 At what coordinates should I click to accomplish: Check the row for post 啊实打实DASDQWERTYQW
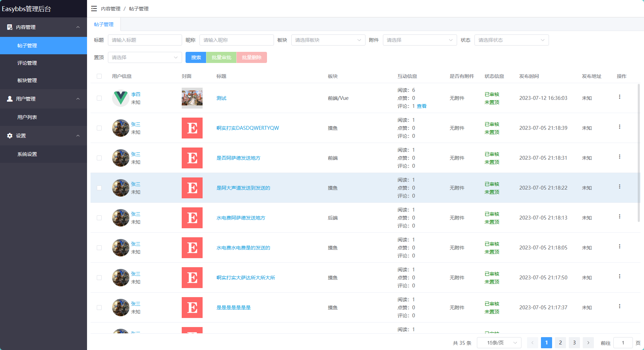click(99, 128)
